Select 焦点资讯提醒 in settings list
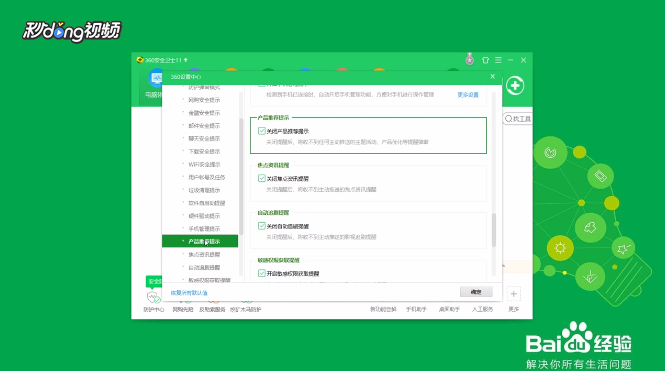 [x=204, y=255]
